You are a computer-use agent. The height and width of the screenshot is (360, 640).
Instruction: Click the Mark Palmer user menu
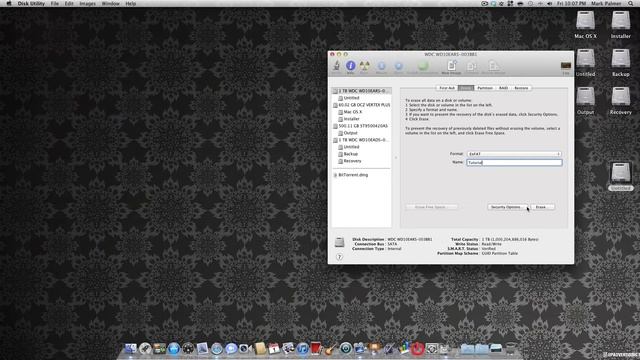[606, 3]
